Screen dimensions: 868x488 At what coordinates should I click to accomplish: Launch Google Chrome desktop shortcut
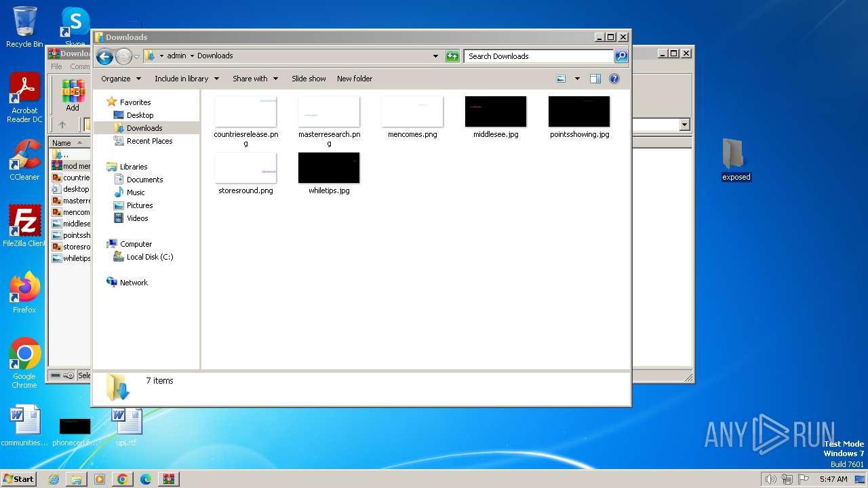(24, 363)
